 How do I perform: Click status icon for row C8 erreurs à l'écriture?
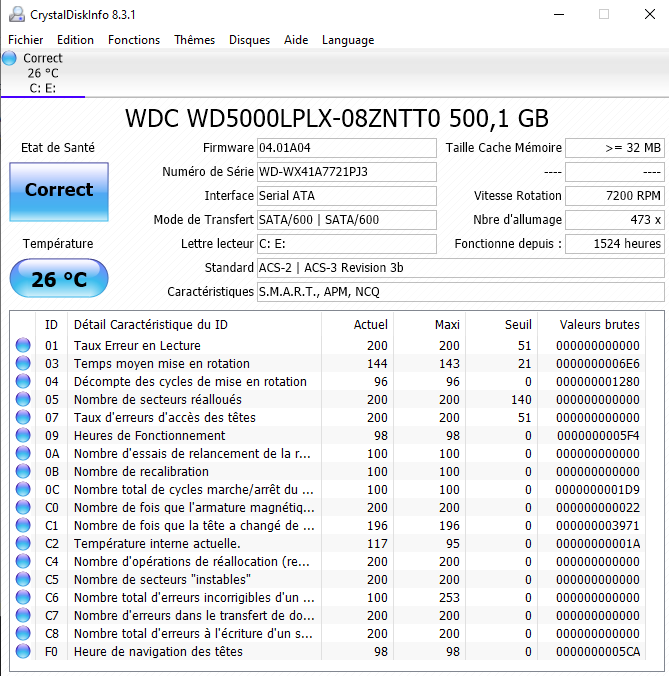[23, 633]
